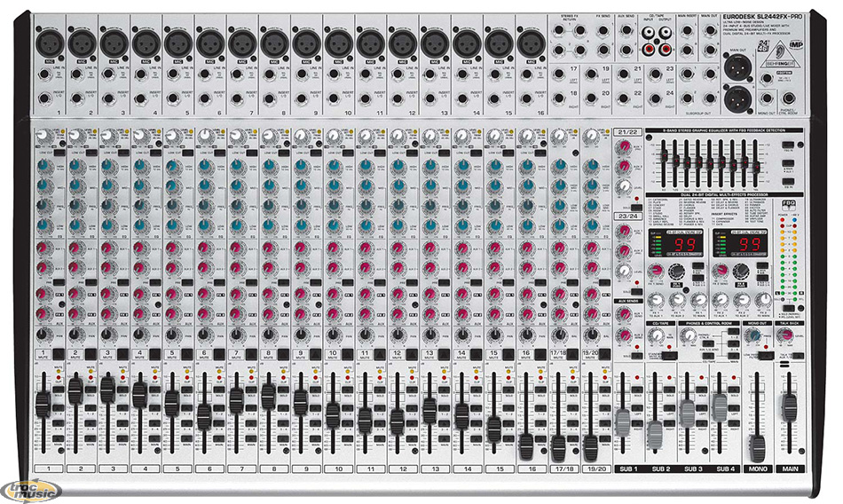Image resolution: width=843 pixels, height=504 pixels.
Task: Click last graphic EQ band slider
Action: point(757,168)
